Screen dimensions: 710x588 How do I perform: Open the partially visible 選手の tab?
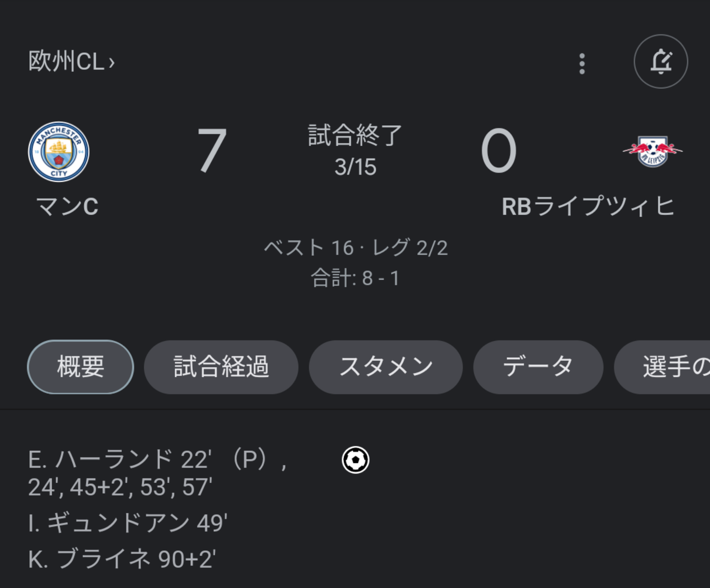662,367
